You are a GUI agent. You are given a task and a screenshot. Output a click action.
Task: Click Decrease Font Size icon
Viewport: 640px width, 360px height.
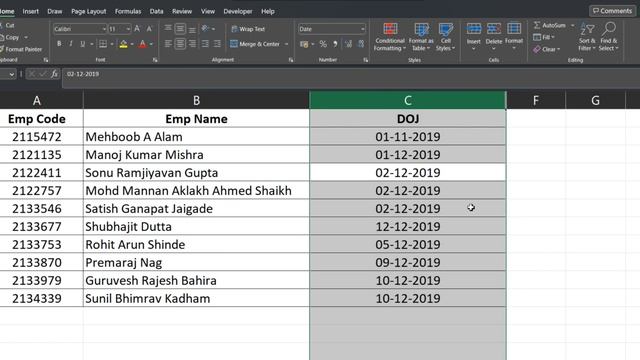coord(149,29)
